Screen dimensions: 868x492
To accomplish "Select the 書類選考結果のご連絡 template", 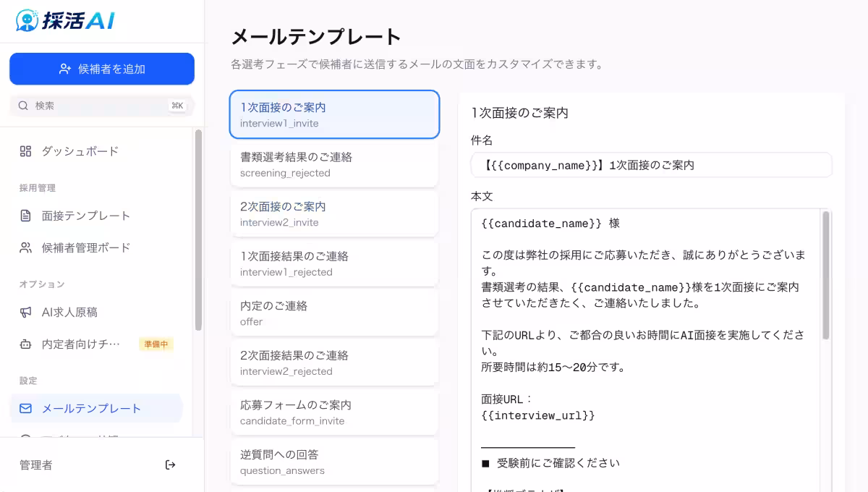I will (x=334, y=164).
